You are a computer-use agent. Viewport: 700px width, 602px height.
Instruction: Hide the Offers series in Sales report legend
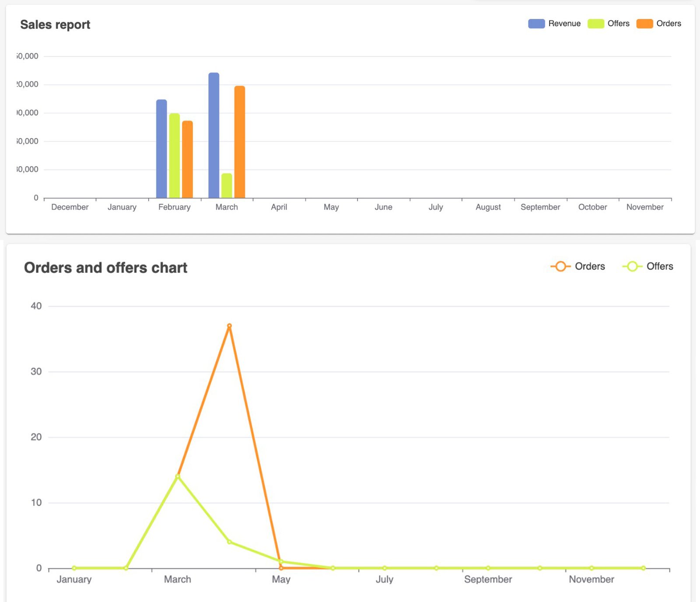609,24
